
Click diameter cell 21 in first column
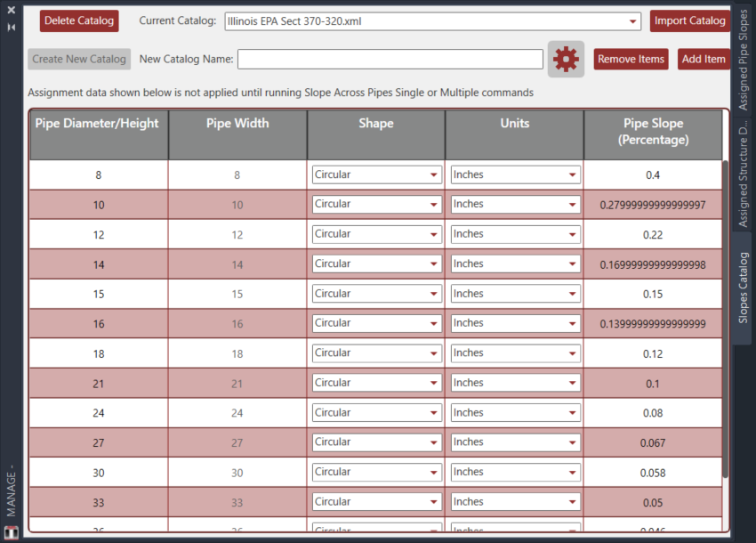99,385
